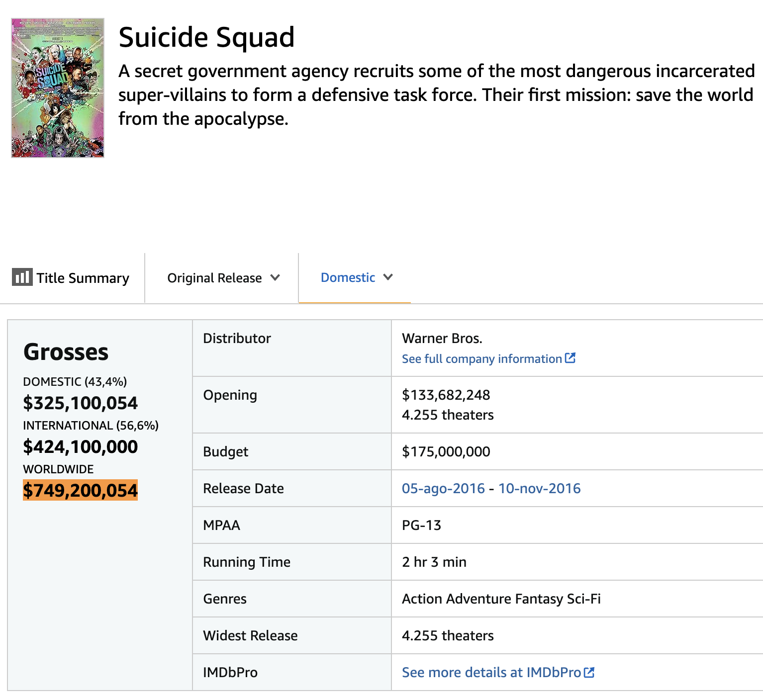The image size is (763, 700).
Task: Open the Title Summary tab
Action: tap(71, 278)
